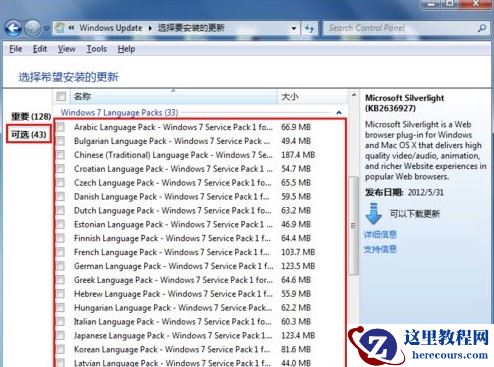
Task: Check the Estonian Language Pack checkbox
Action: click(61, 224)
